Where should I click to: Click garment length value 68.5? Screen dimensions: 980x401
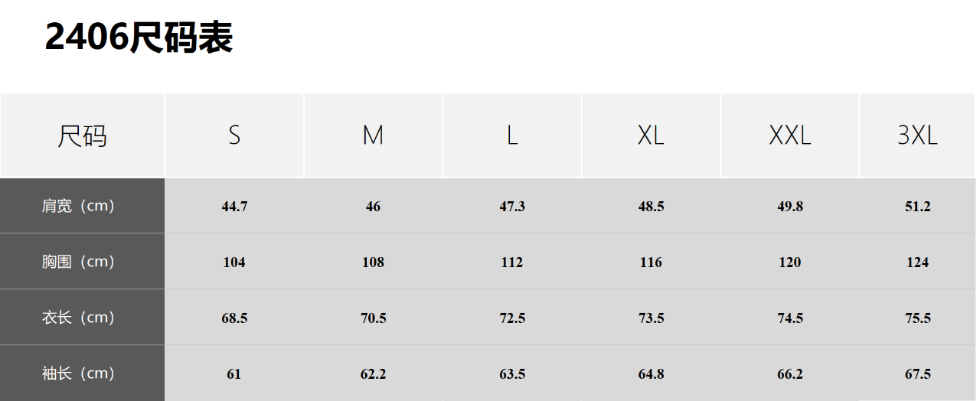pos(234,318)
